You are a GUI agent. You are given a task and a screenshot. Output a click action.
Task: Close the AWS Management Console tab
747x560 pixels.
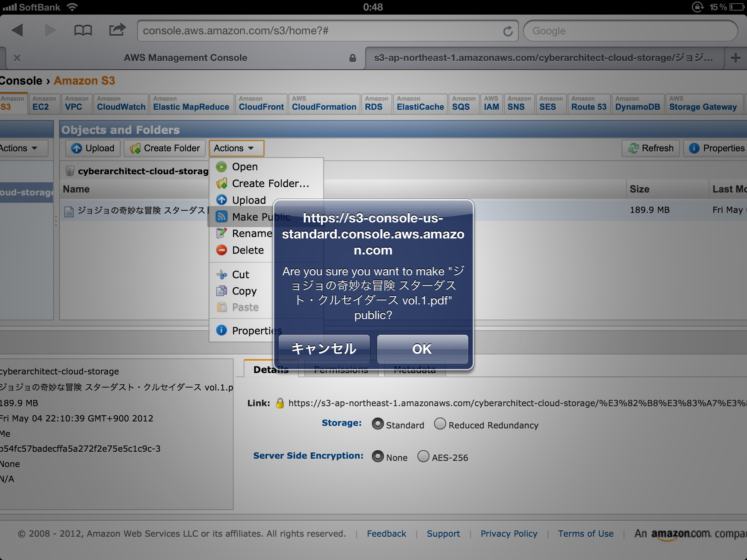pos(17,58)
